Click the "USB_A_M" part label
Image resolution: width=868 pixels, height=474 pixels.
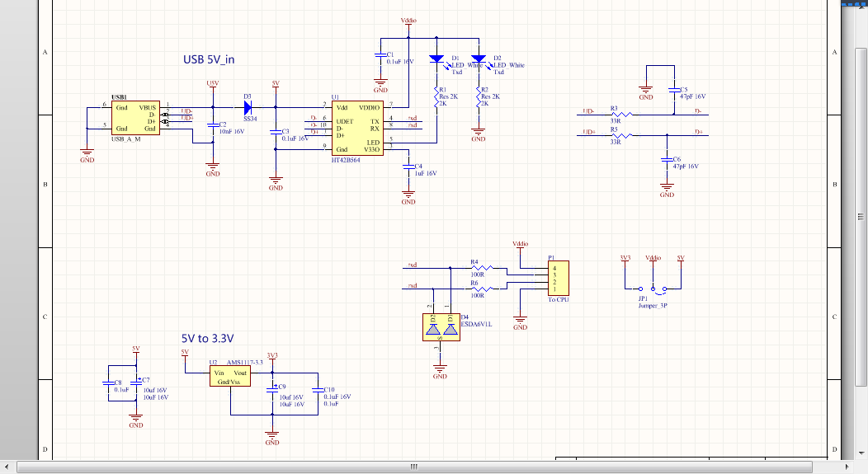pos(126,138)
